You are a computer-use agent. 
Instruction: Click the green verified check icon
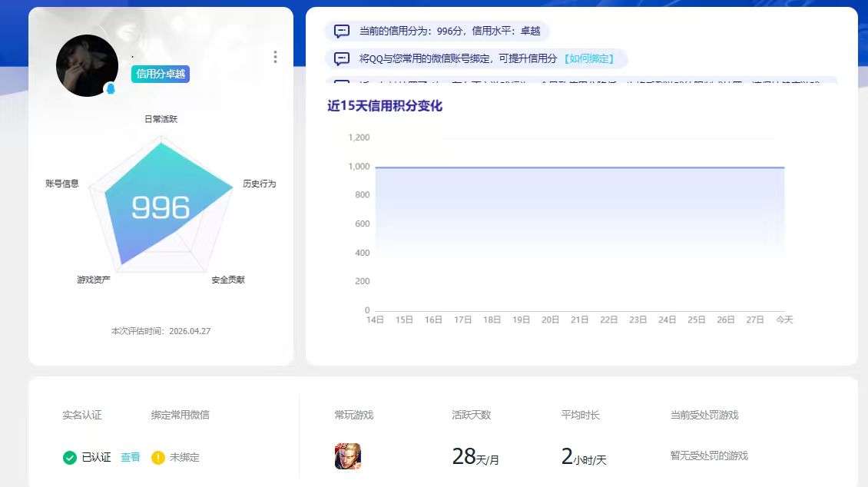(70, 456)
